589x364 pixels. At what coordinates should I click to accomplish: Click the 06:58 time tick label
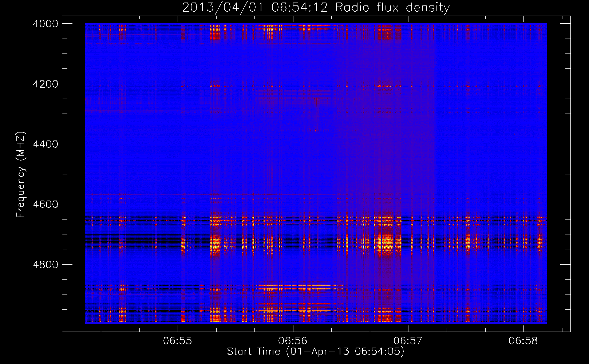coord(523,341)
